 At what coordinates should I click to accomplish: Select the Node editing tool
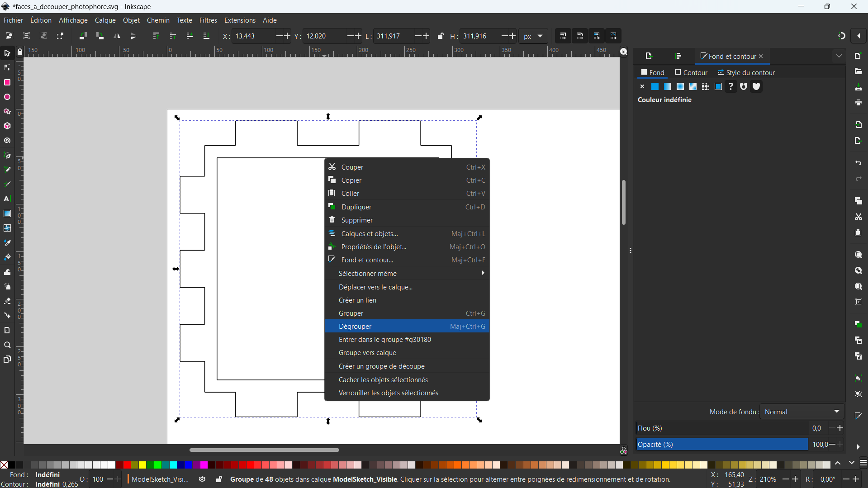pyautogui.click(x=7, y=68)
